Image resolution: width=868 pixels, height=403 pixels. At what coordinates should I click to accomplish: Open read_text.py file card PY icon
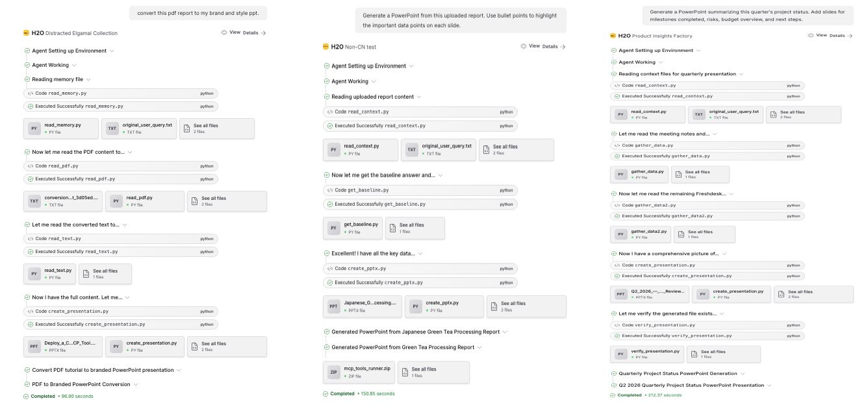point(34,274)
